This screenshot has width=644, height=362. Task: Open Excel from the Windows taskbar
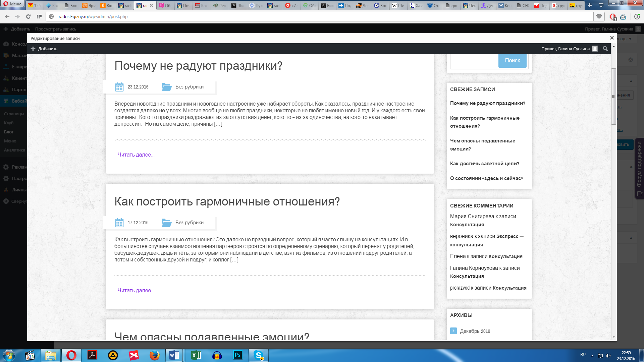pos(196,355)
